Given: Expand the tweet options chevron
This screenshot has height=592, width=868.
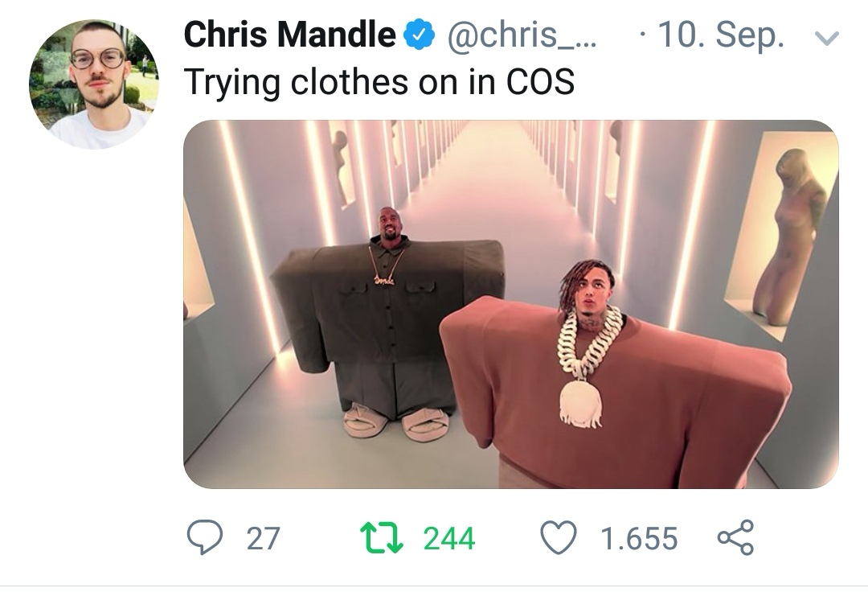Looking at the screenshot, I should point(827,38).
